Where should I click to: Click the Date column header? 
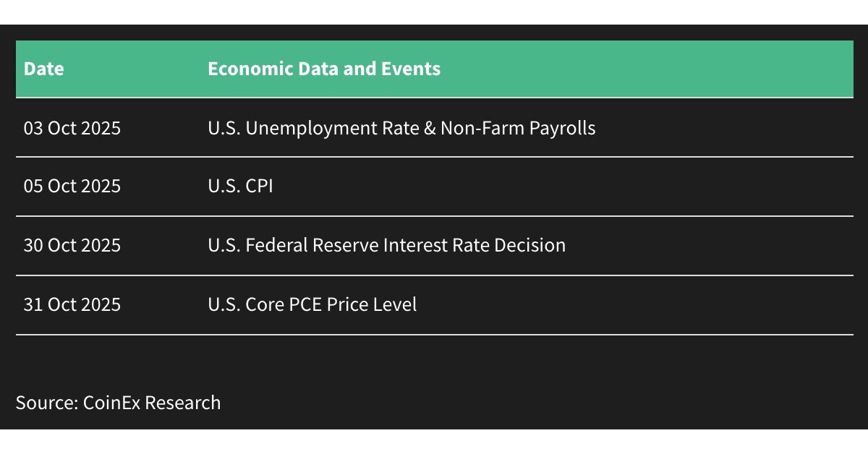43,69
